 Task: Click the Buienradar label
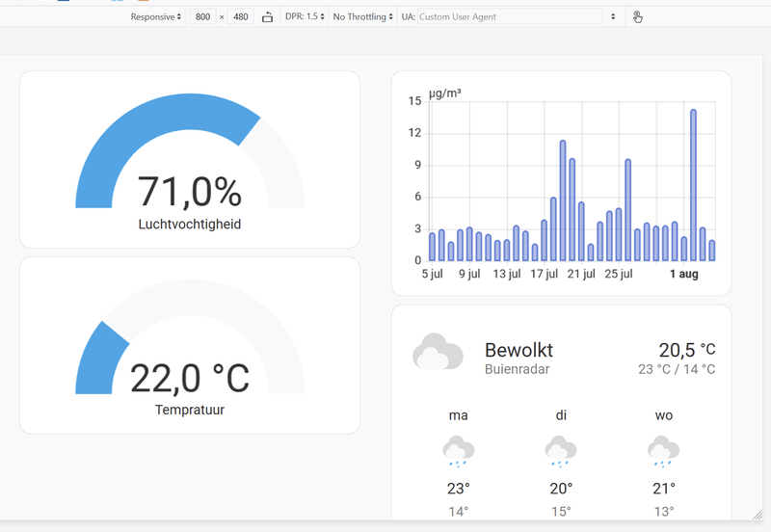pos(517,369)
